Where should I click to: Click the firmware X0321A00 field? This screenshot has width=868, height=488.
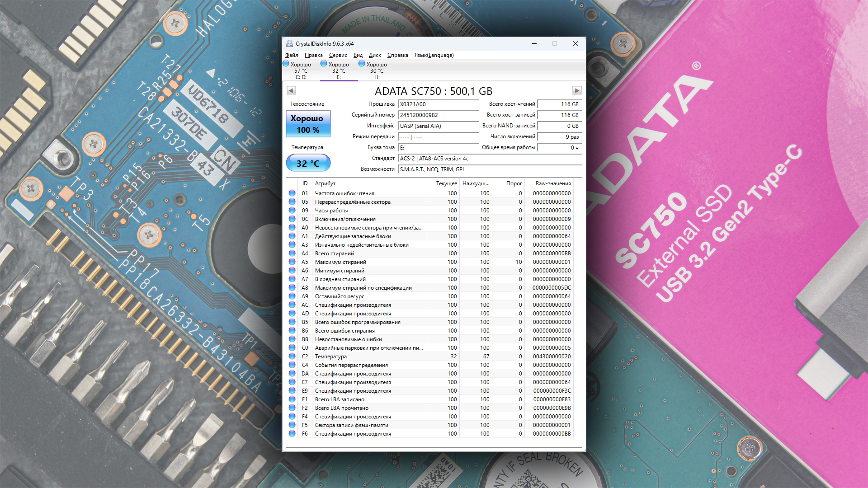(x=438, y=104)
